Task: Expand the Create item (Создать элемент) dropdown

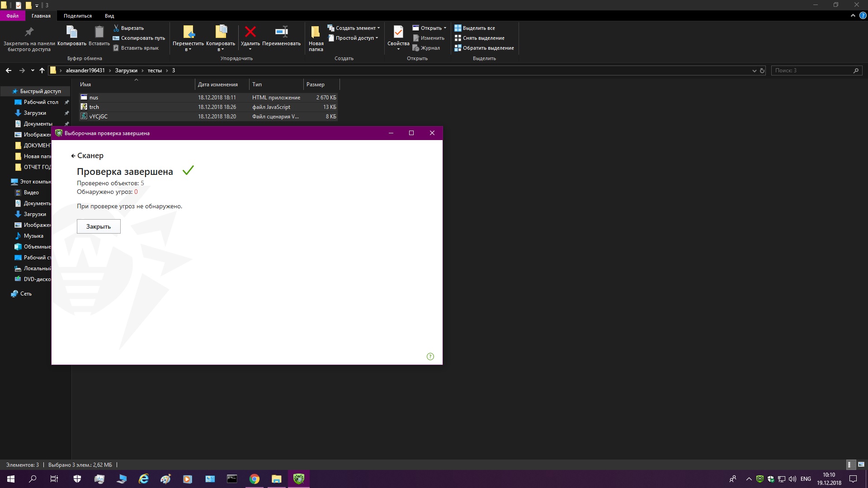Action: pos(378,28)
